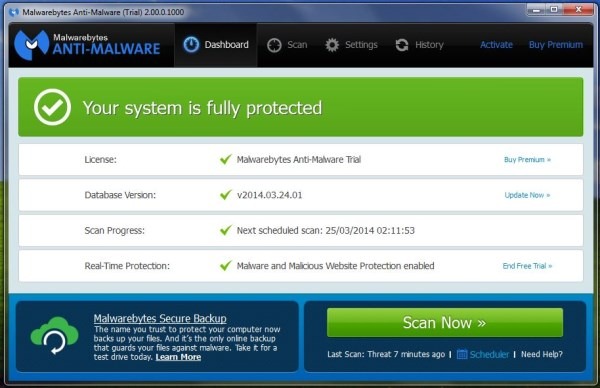
Task: Open Malwarebytes Secure Backup heading link
Action: [160, 318]
